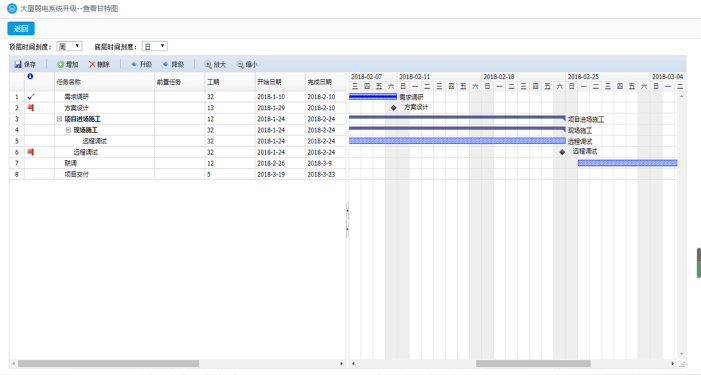Click the task grid horizontal scrollbar thumb
The height and width of the screenshot is (375, 701).
point(108,363)
